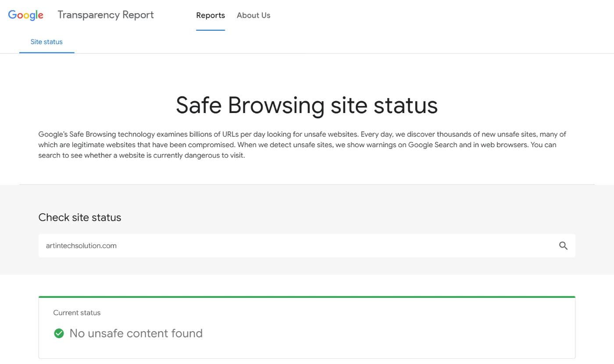This screenshot has width=614, height=364.
Task: Click the Check site status label
Action: pyautogui.click(x=80, y=217)
